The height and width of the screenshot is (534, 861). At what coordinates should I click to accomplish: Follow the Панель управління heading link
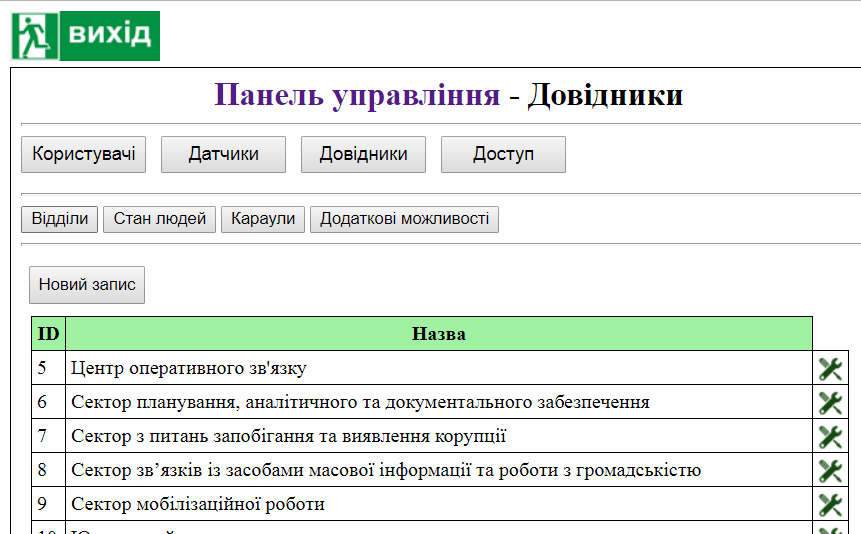357,95
